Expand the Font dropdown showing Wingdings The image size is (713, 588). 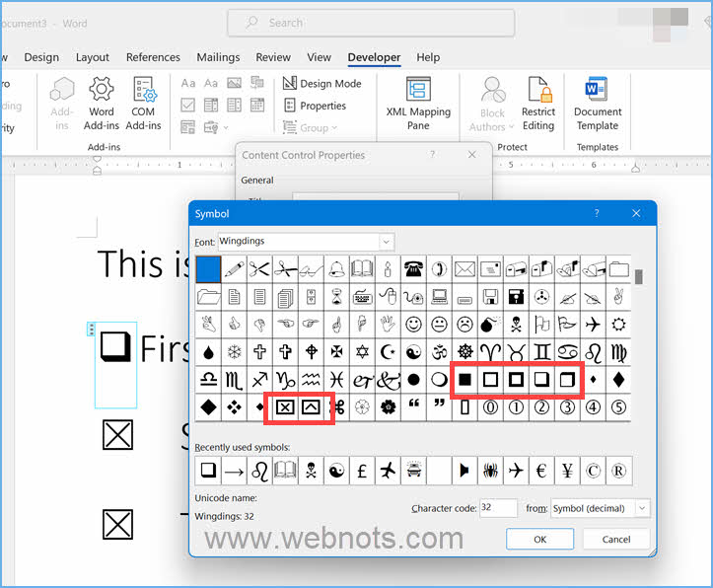pyautogui.click(x=386, y=242)
